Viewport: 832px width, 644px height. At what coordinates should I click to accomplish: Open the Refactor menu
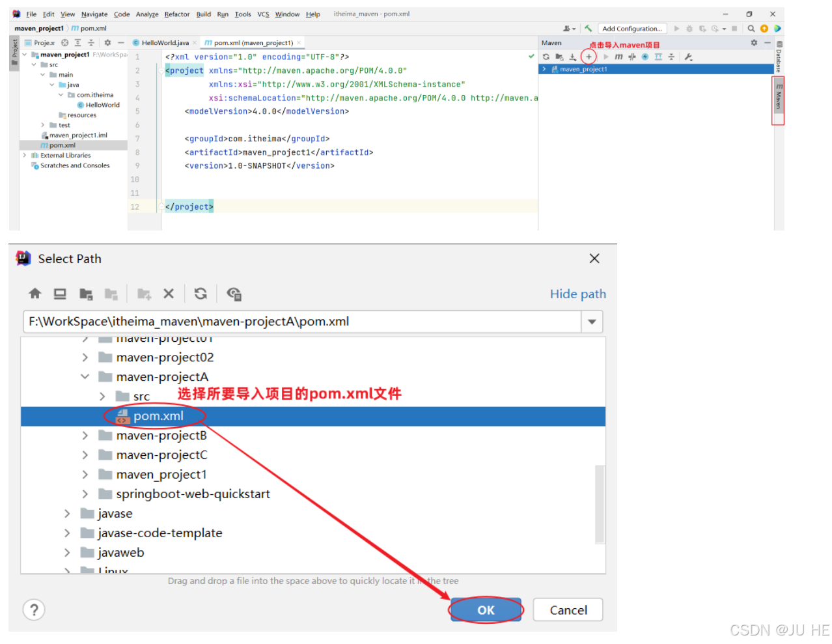176,14
